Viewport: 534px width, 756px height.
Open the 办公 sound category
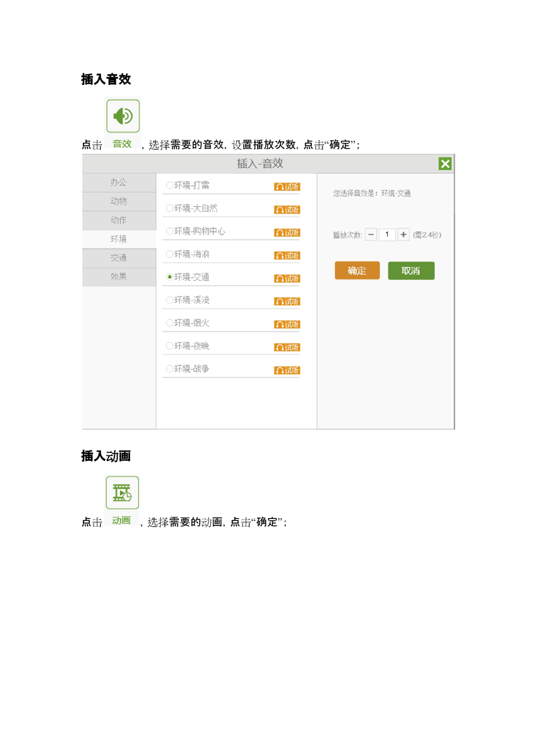pos(119,183)
